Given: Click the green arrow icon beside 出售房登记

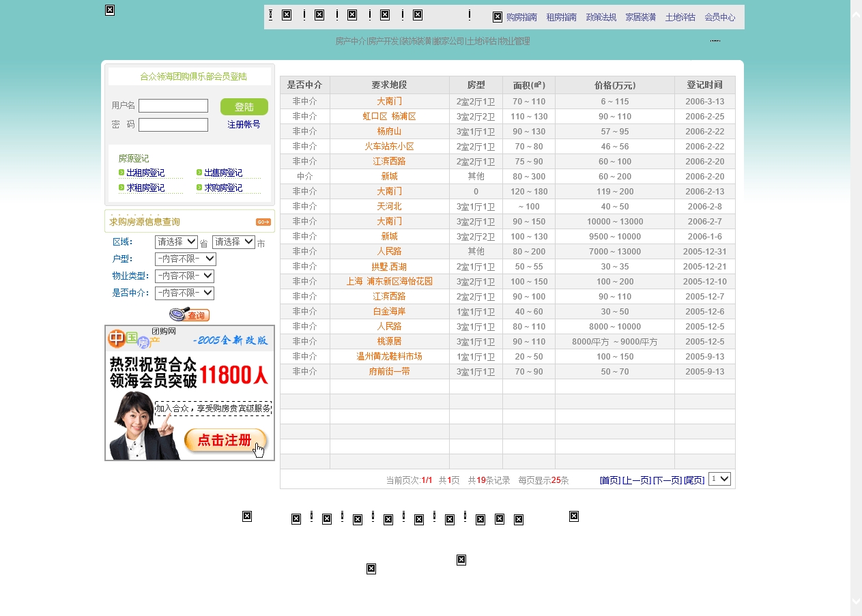Looking at the screenshot, I should [x=199, y=173].
